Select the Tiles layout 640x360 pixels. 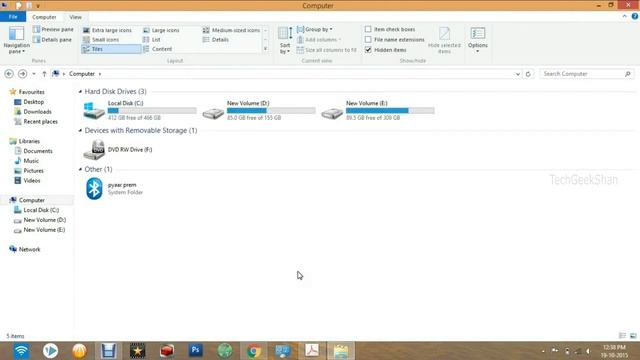[x=111, y=49]
